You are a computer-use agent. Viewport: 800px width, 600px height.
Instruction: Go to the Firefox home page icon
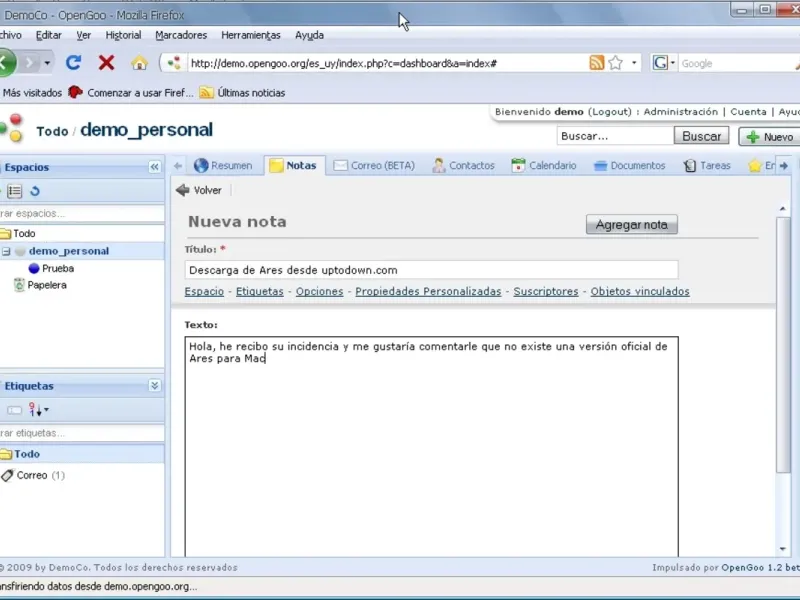[x=139, y=63]
